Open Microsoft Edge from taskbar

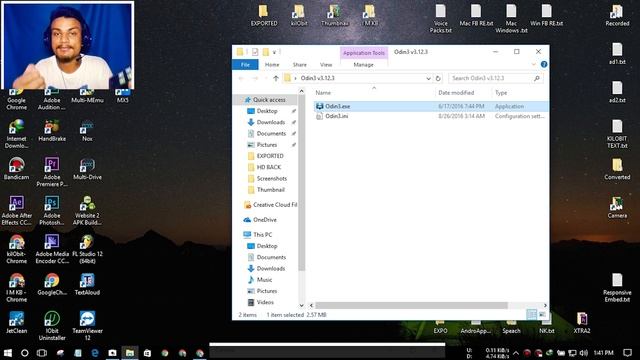pos(95,353)
